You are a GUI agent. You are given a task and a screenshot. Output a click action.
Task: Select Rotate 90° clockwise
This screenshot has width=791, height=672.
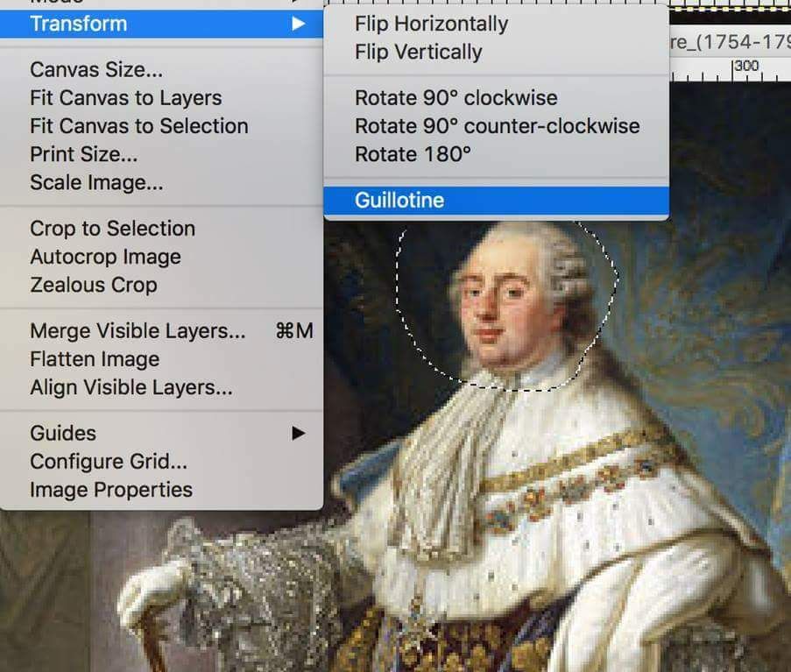497,98
